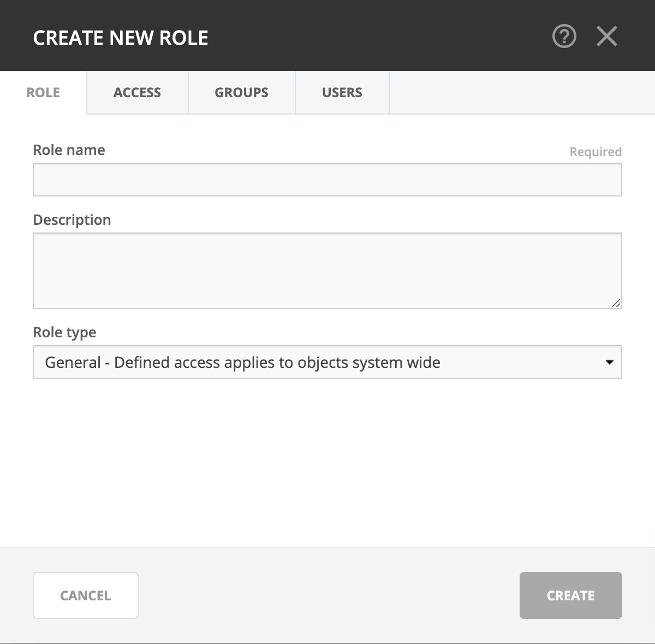Click the Role type dropdown arrow
This screenshot has height=644, width=655.
610,362
